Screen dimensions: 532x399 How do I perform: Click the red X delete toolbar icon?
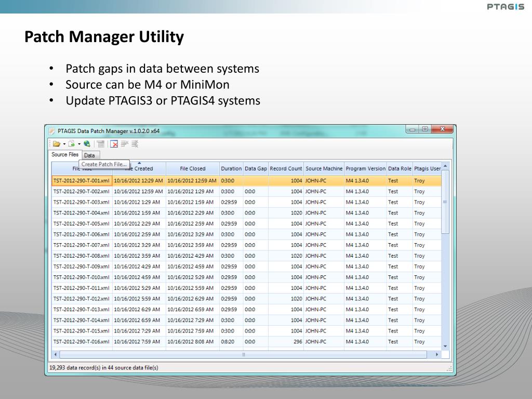click(x=114, y=144)
